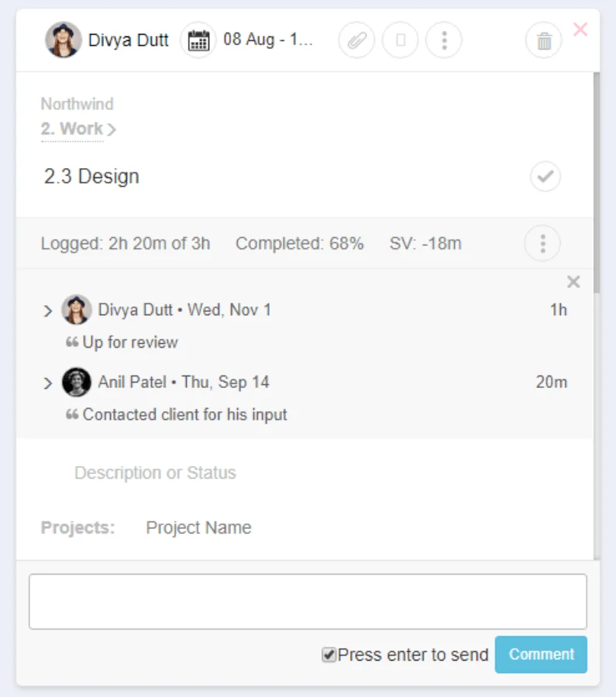
Task: Click the Northwind workspace label
Action: coord(77,104)
